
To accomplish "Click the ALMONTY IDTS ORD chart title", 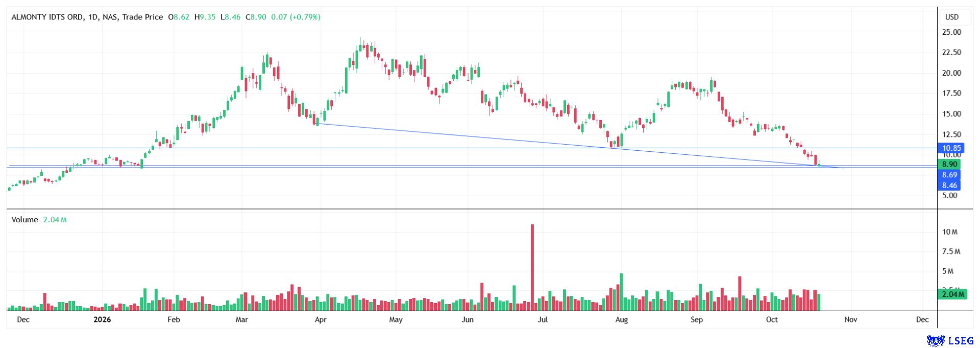I will 87,17.
